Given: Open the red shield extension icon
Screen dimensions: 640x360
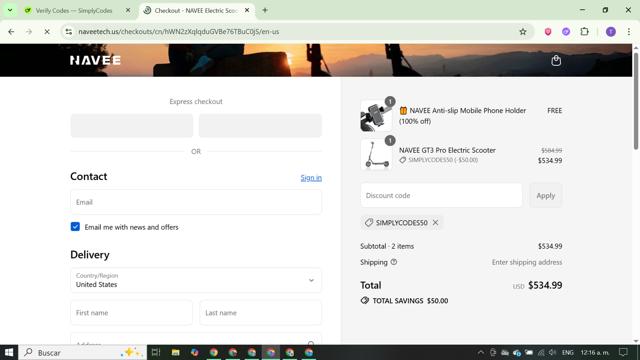Looking at the screenshot, I should (x=548, y=31).
